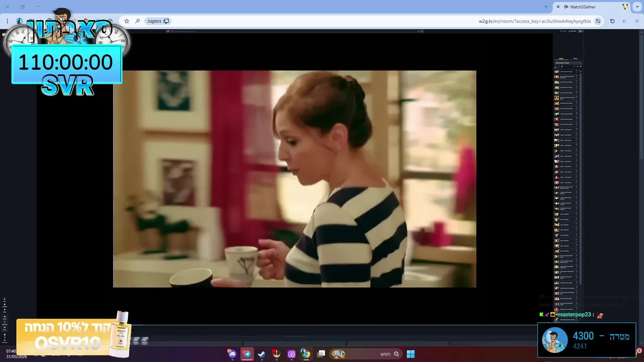Switch to the Playlists tab in sidebar
Screen dimensions: 644x362
(x=561, y=58)
